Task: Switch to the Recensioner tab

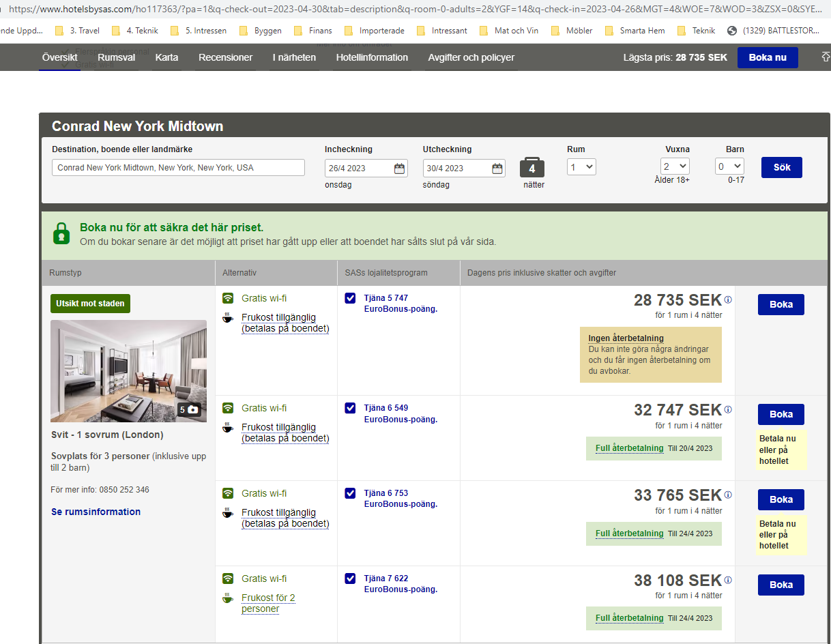Action: (225, 57)
